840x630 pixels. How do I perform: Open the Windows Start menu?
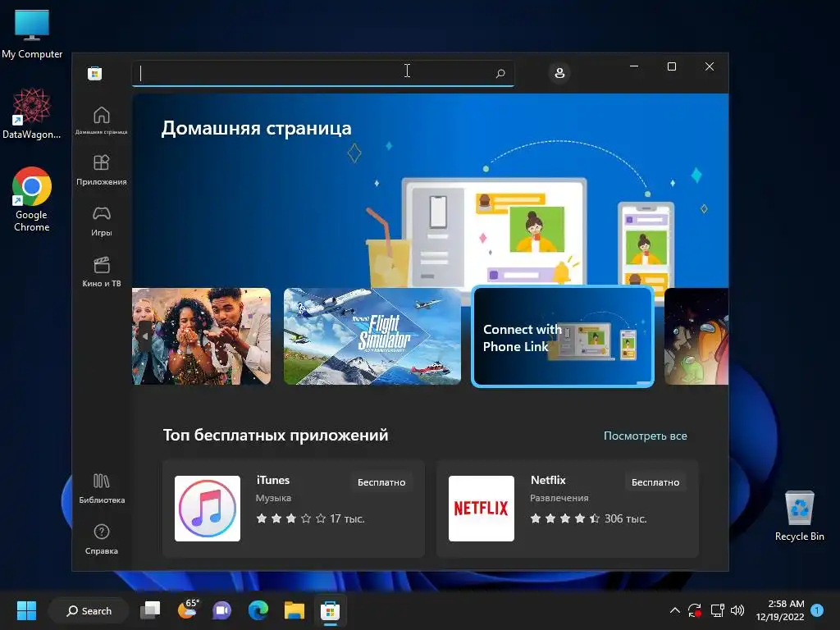click(x=26, y=610)
